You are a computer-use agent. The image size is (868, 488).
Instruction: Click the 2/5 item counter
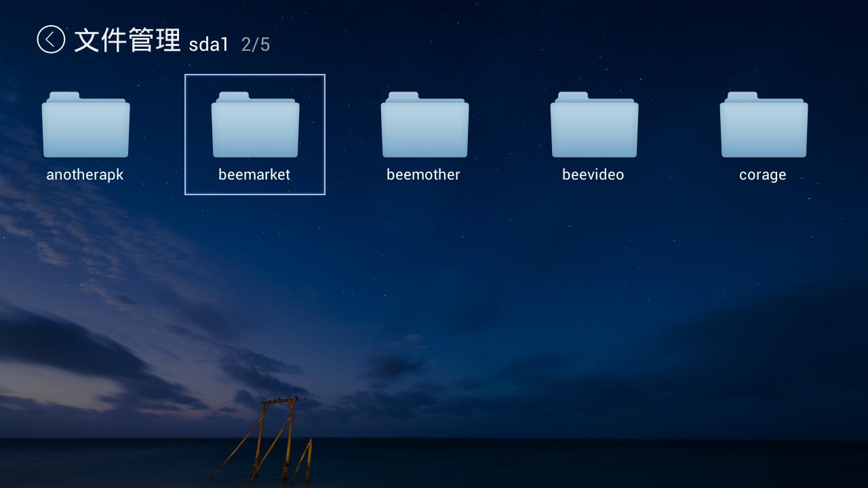[x=256, y=45]
